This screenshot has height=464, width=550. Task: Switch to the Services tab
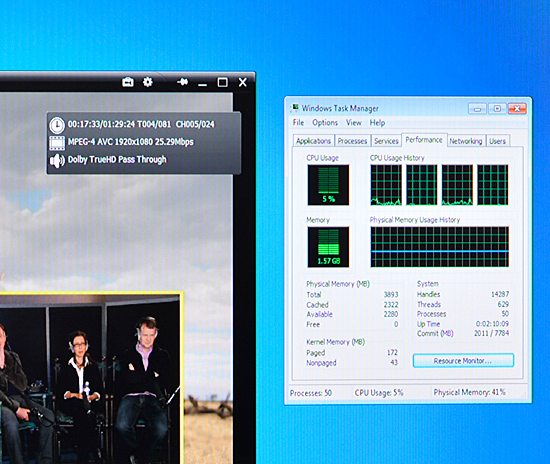click(386, 141)
